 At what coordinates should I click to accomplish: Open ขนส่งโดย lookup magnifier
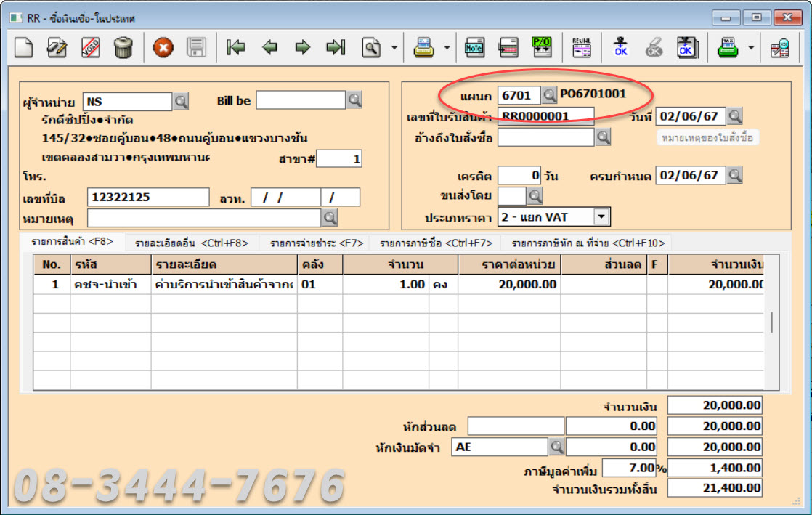coord(535,196)
